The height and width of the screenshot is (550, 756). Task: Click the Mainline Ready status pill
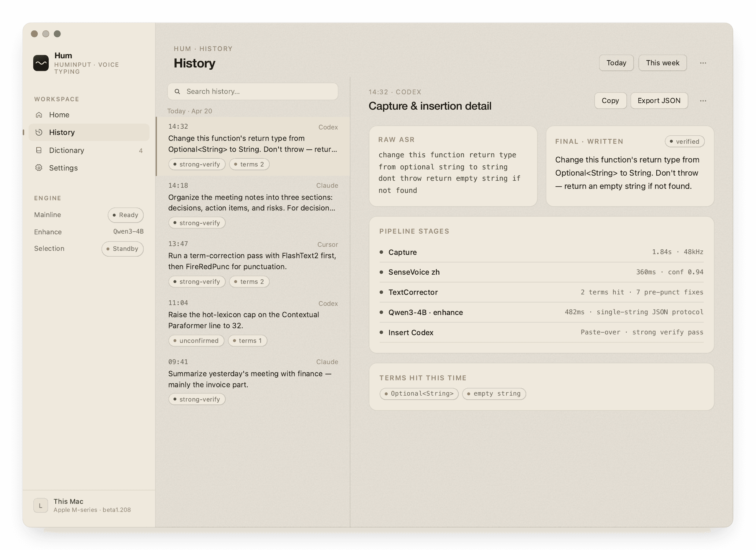point(126,215)
